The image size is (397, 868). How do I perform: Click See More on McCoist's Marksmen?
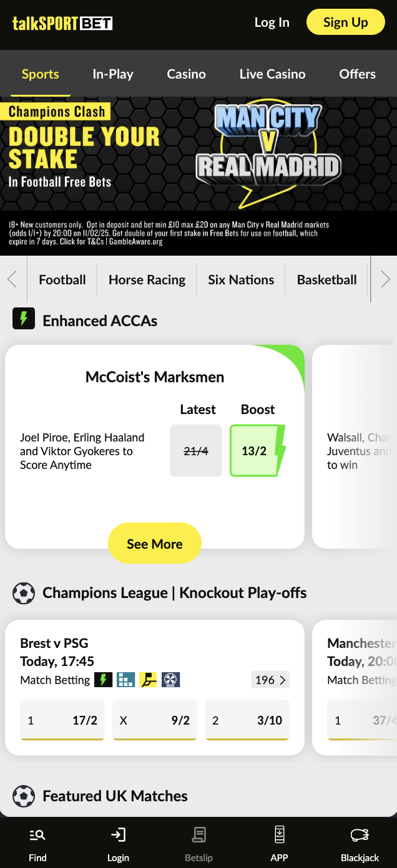[154, 543]
